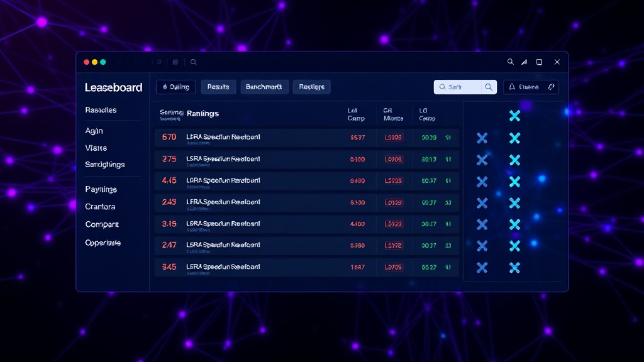Click the red outlined badge in the 545 row
644x362 pixels.
(x=394, y=267)
